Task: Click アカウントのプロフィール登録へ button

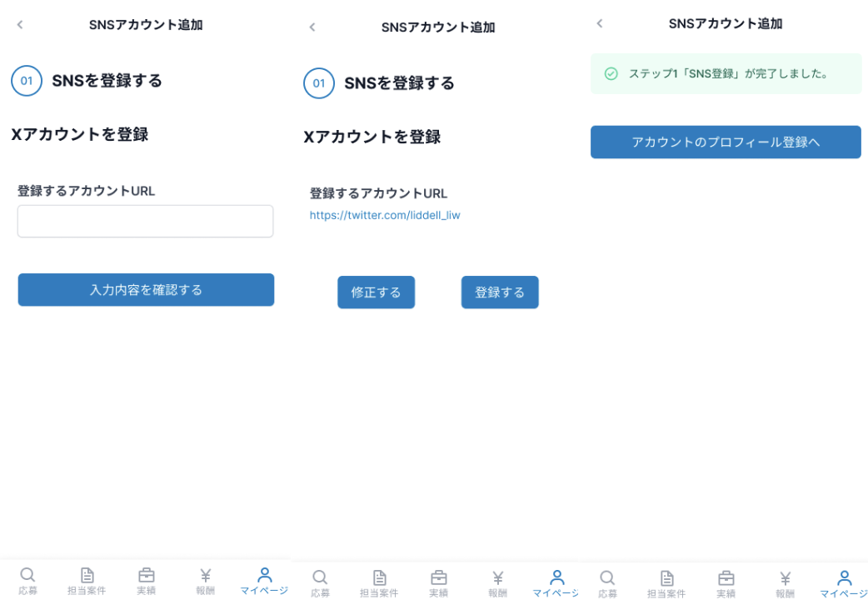Action: pos(726,142)
